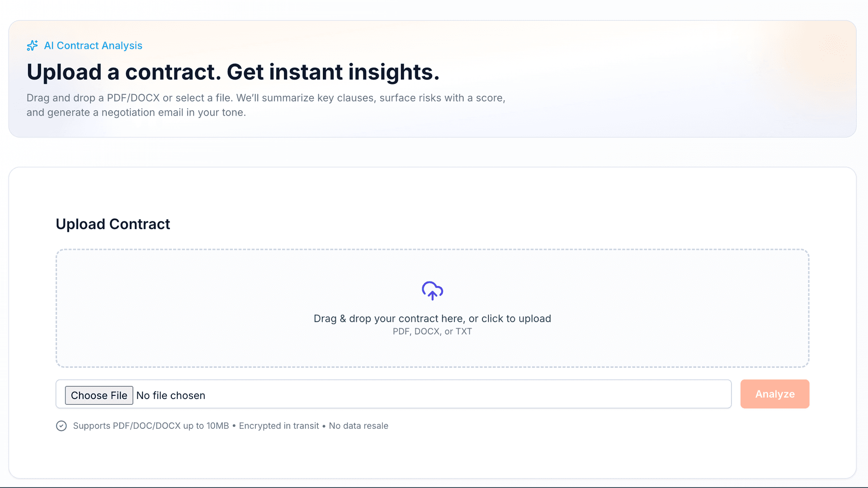
Task: Click the 'No file chosen' file input field
Action: (393, 394)
